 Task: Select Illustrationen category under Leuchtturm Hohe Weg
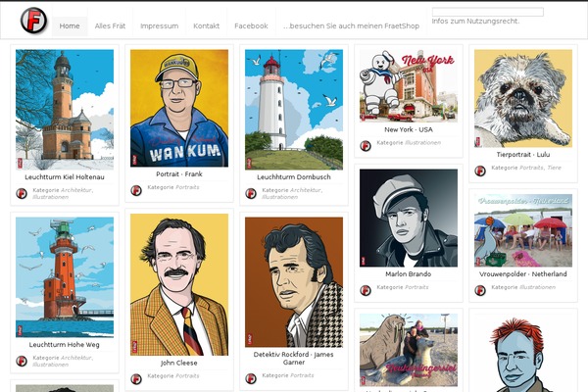(50, 365)
